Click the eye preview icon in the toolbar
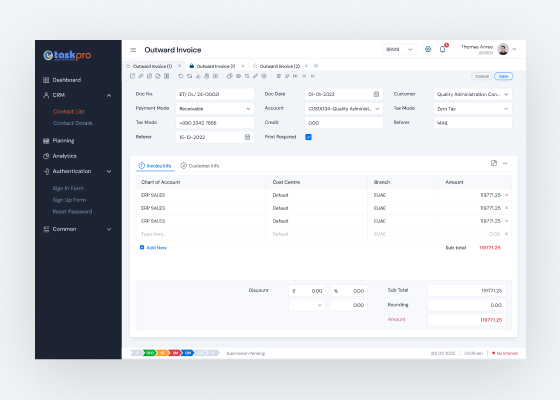This screenshot has width=560, height=400. tap(238, 76)
